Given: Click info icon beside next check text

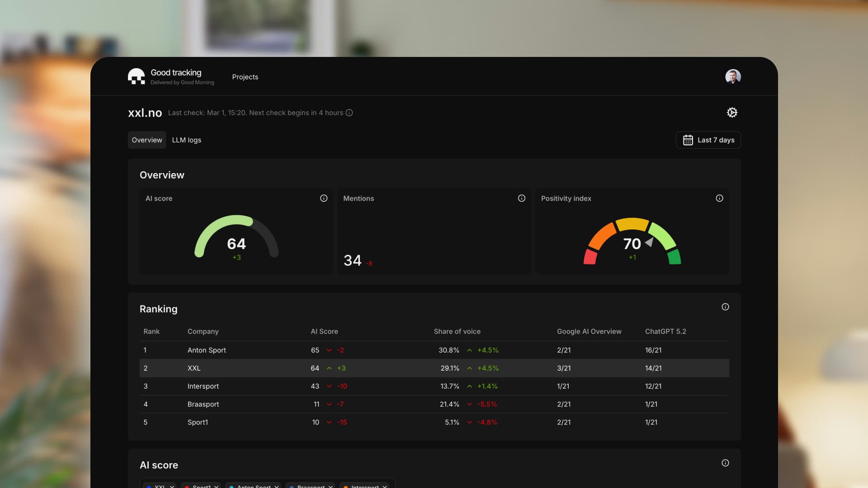Looking at the screenshot, I should click(349, 113).
